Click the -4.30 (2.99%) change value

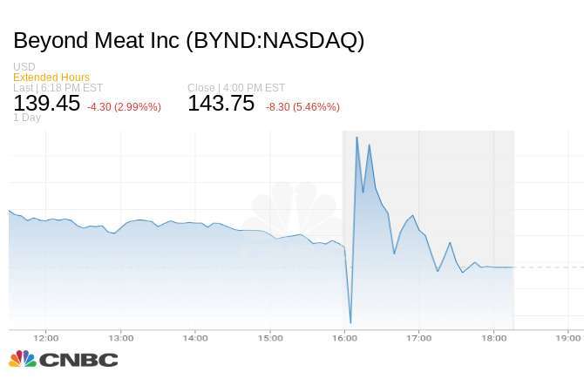(124, 107)
